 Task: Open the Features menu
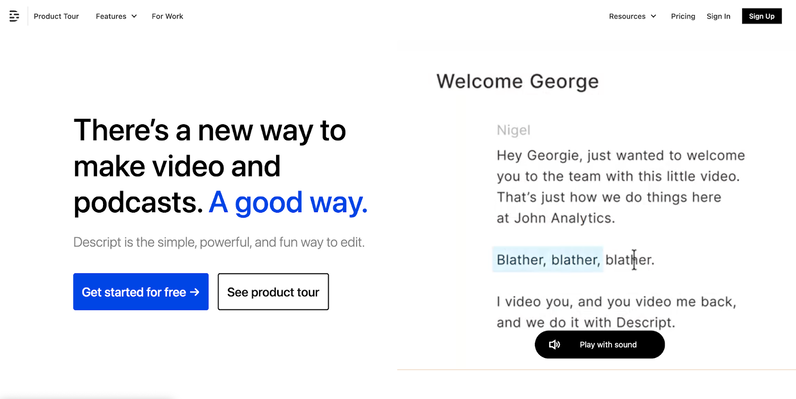116,16
